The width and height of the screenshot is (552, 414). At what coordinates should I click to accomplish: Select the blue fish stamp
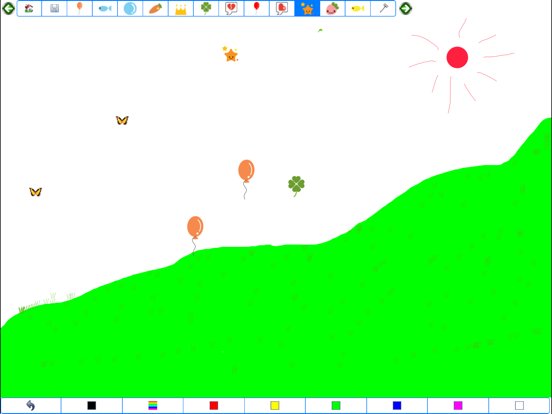click(105, 8)
